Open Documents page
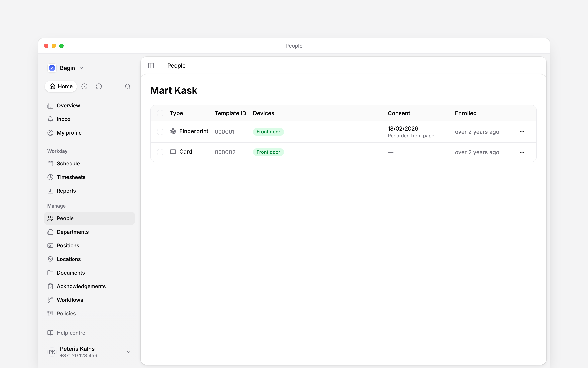This screenshot has width=588, height=368. [x=89, y=273]
